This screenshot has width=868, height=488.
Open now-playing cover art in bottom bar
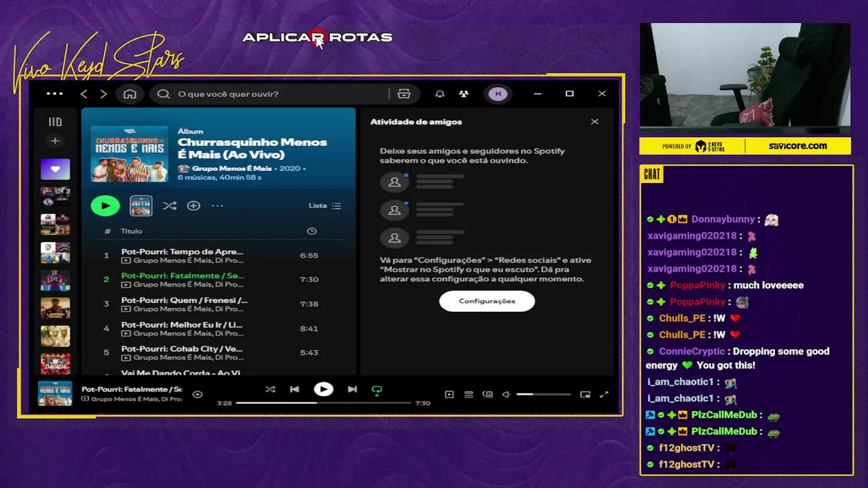(55, 394)
